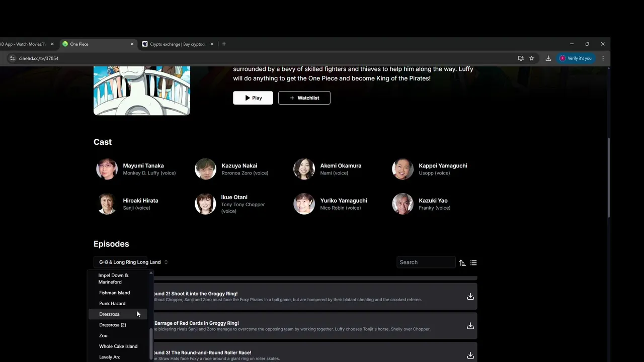
Task: Click the address bar URL
Action: (x=39, y=58)
